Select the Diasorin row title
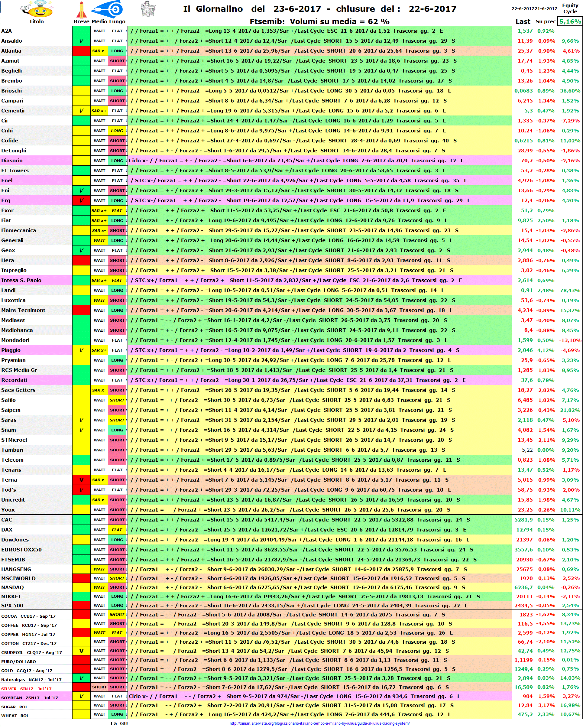This screenshot has width=583, height=728. point(12,161)
